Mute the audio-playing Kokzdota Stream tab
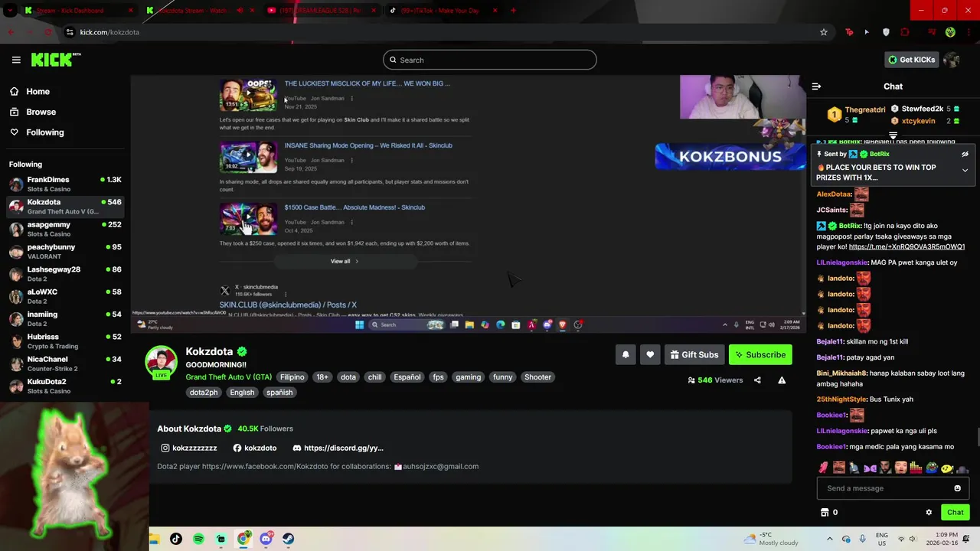The height and width of the screenshot is (551, 980). coord(240,11)
